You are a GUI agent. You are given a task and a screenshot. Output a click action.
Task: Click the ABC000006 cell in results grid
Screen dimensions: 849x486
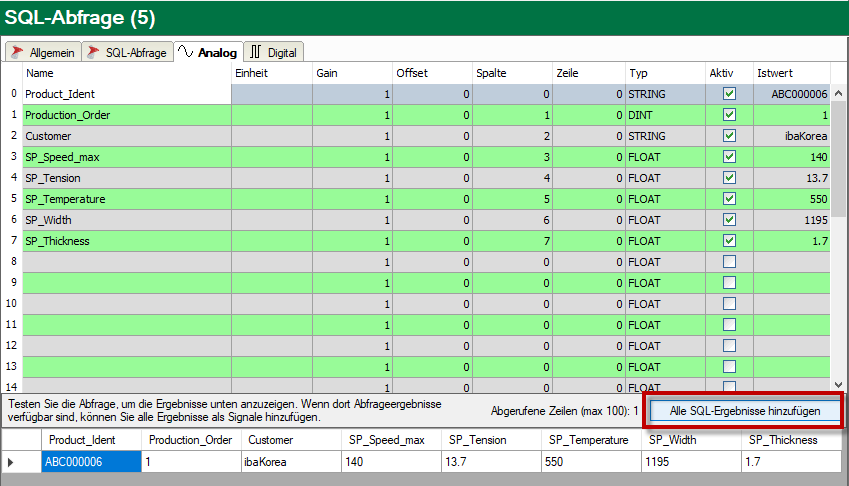pyautogui.click(x=92, y=462)
